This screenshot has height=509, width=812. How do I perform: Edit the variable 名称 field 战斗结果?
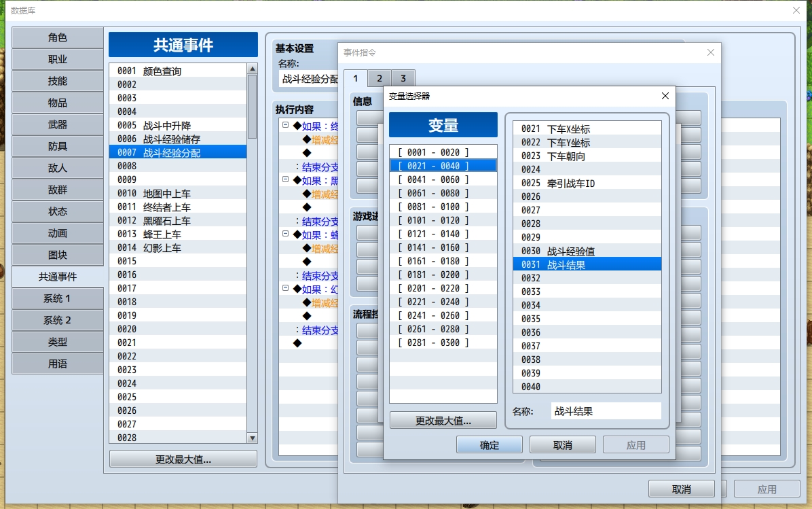606,411
